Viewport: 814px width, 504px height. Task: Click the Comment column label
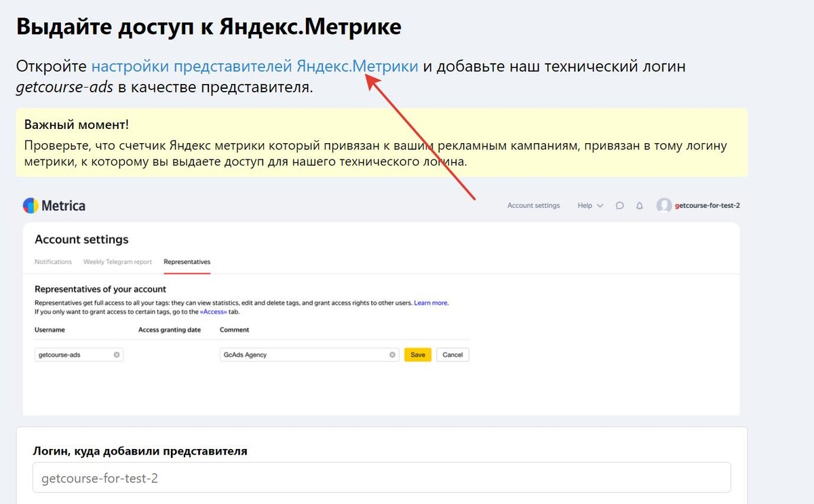click(235, 330)
